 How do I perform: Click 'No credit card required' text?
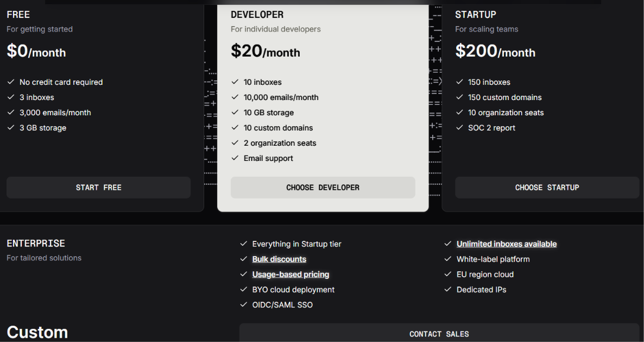pyautogui.click(x=61, y=82)
